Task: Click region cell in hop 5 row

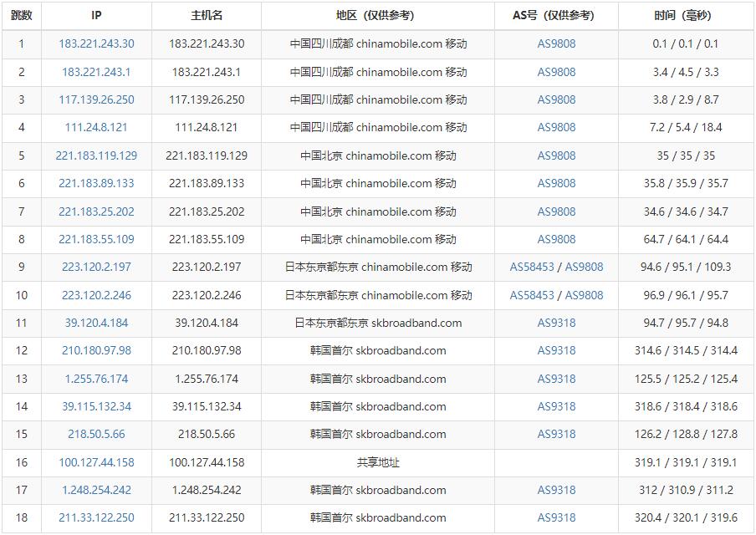Action: (x=377, y=155)
